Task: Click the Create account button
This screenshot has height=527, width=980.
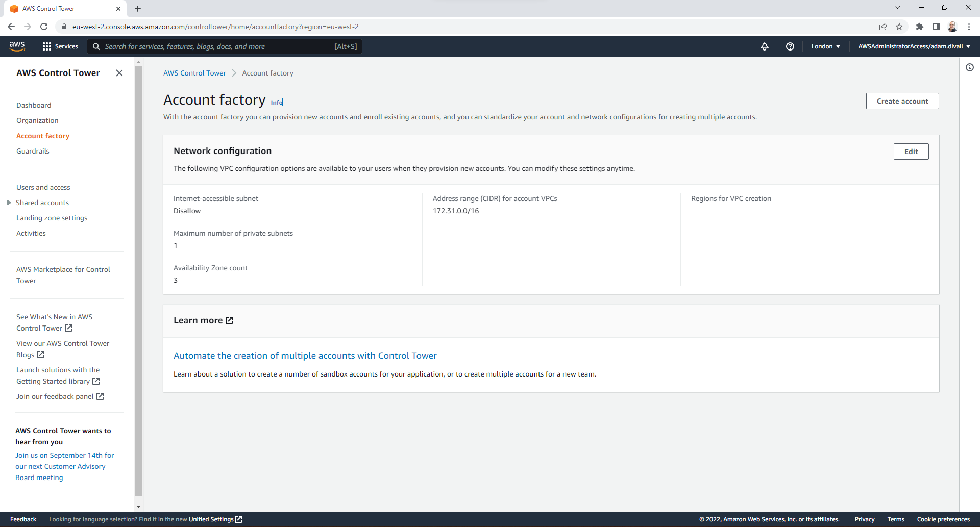Action: 902,101
